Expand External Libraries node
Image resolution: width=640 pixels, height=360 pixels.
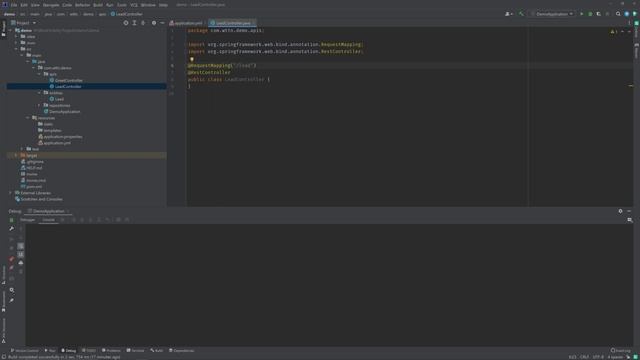10,193
